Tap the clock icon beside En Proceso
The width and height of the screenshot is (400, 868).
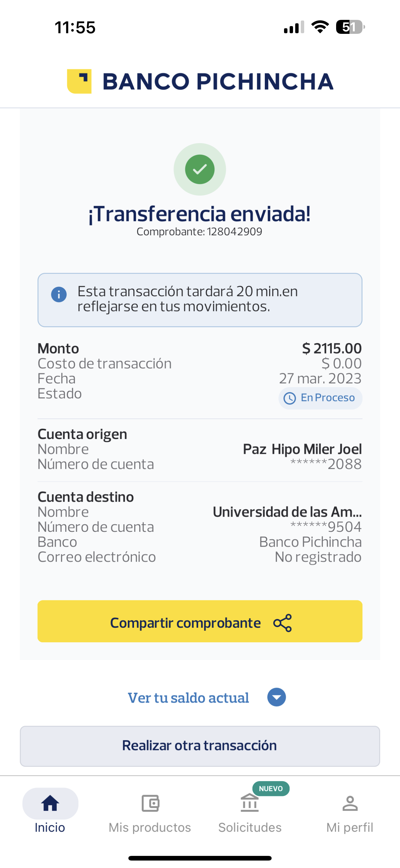(x=290, y=398)
